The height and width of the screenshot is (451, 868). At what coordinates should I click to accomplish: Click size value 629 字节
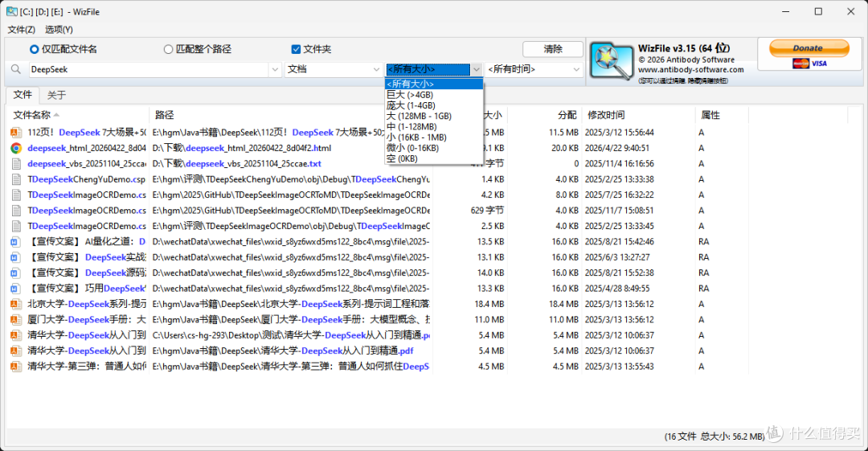point(487,211)
